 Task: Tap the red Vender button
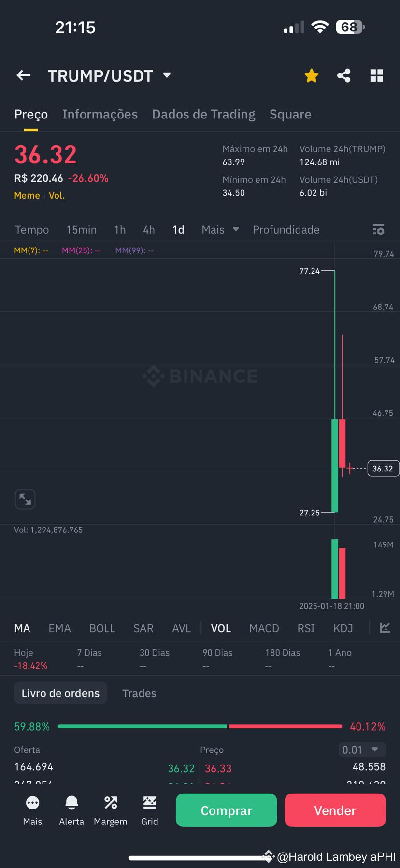(x=335, y=810)
